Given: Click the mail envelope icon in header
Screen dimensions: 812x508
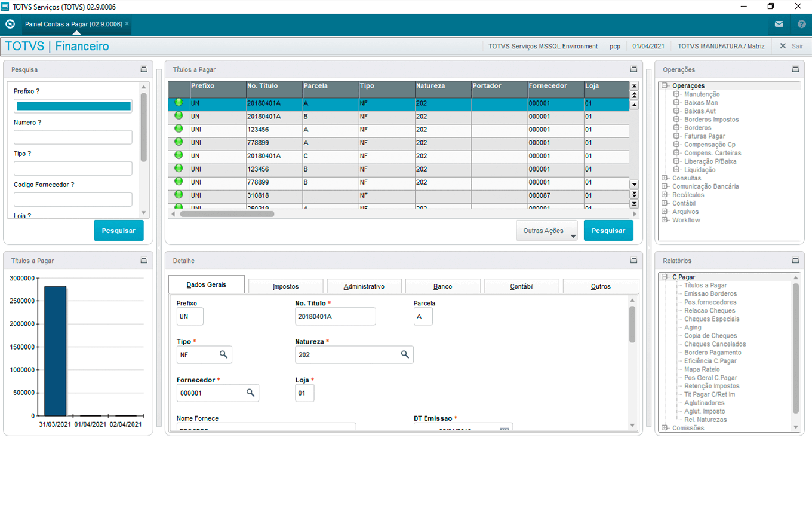Looking at the screenshot, I should 779,25.
